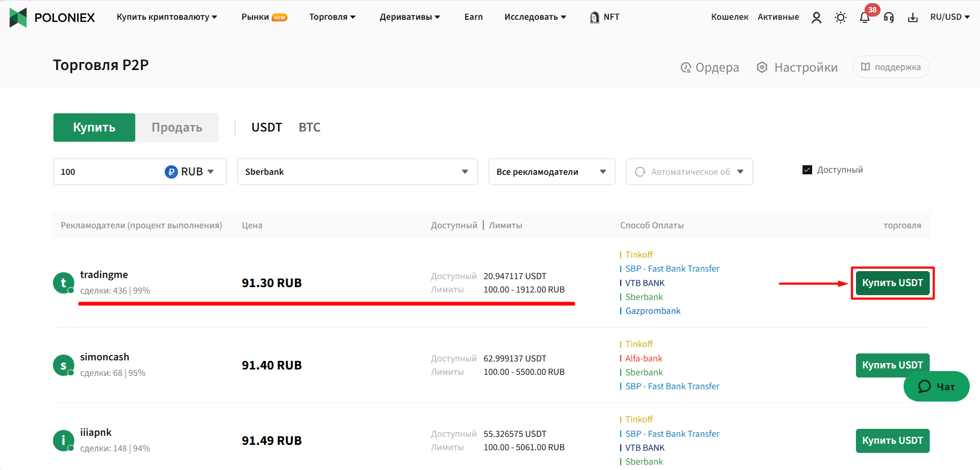Click VTB BANK in tradingme's row

pyautogui.click(x=645, y=283)
